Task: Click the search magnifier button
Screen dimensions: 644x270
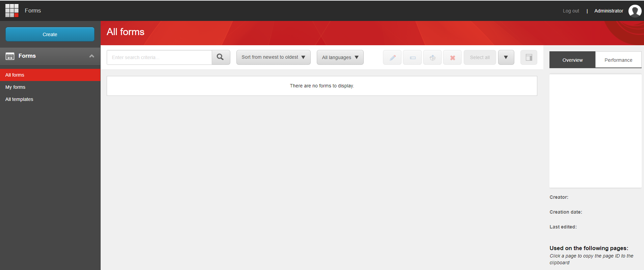Action: click(221, 57)
